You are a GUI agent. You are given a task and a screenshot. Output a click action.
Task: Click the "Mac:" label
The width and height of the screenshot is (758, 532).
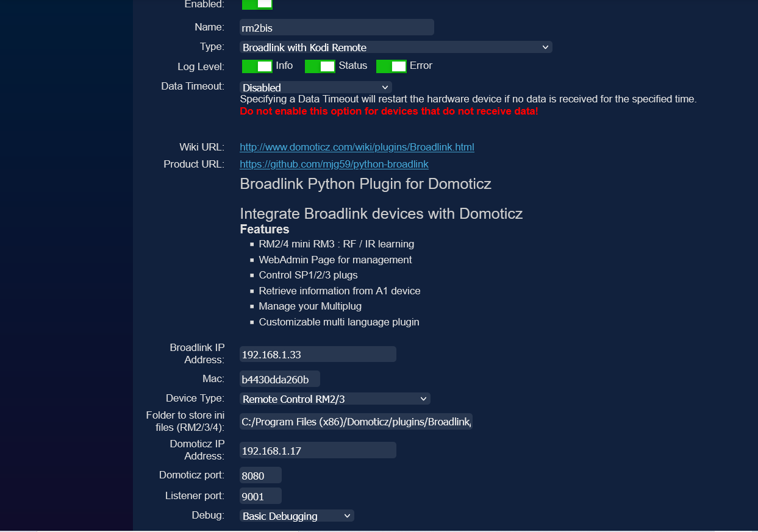(213, 379)
